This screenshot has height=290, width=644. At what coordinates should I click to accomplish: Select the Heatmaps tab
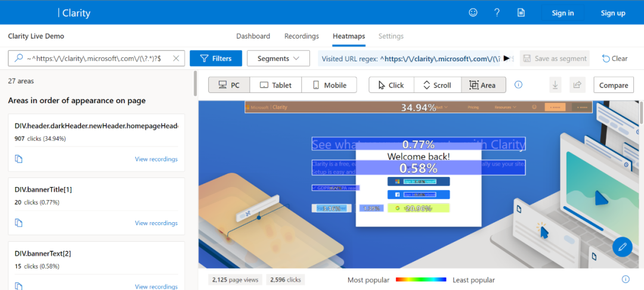coord(349,36)
